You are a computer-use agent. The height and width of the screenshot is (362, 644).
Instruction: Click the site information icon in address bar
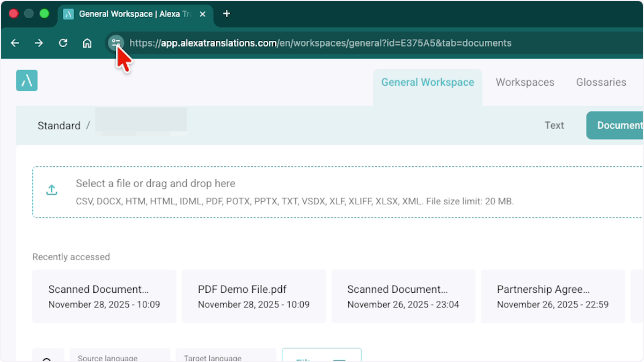(x=116, y=43)
